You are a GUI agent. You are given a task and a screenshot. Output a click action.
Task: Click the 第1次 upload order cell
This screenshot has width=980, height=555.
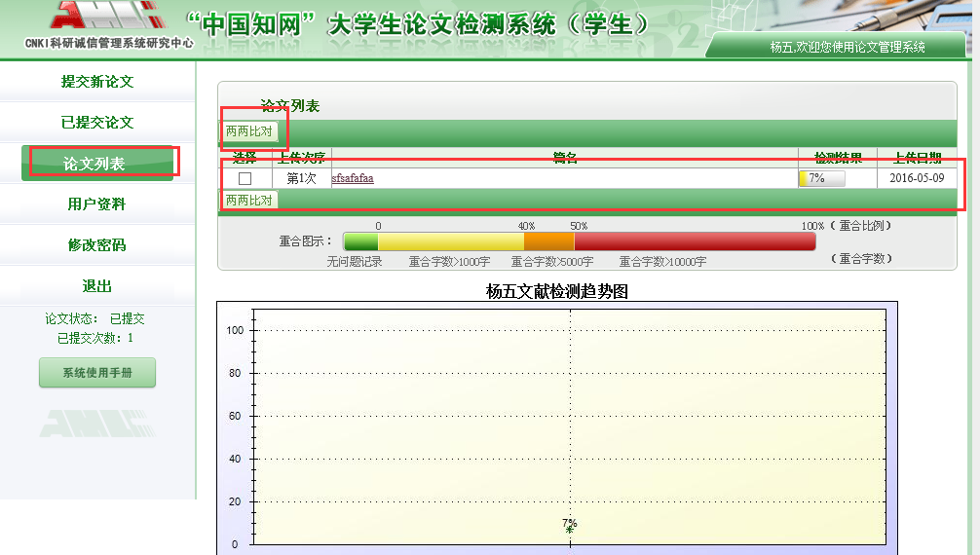click(301, 178)
